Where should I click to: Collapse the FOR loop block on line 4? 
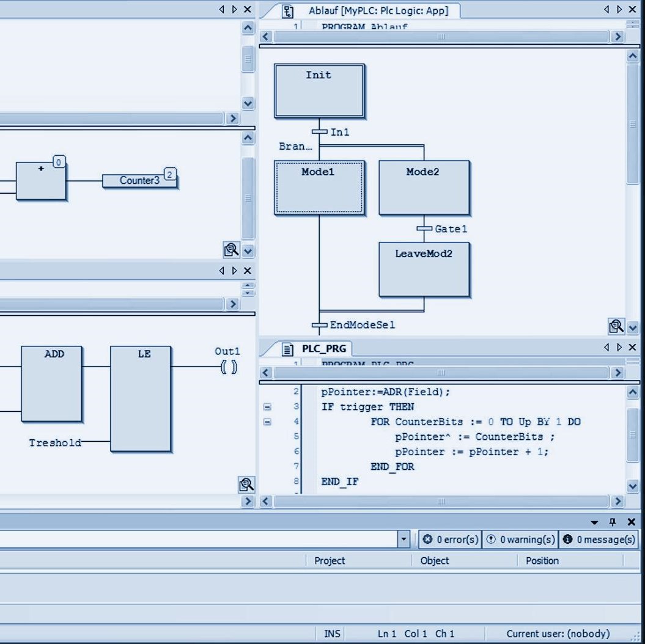[267, 422]
